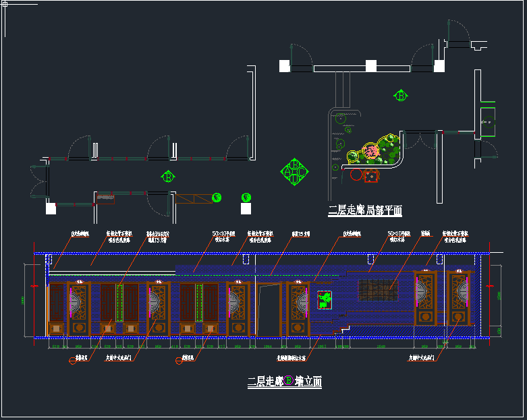
Task: Click the pink circular plant symbol
Action: coord(369,152)
